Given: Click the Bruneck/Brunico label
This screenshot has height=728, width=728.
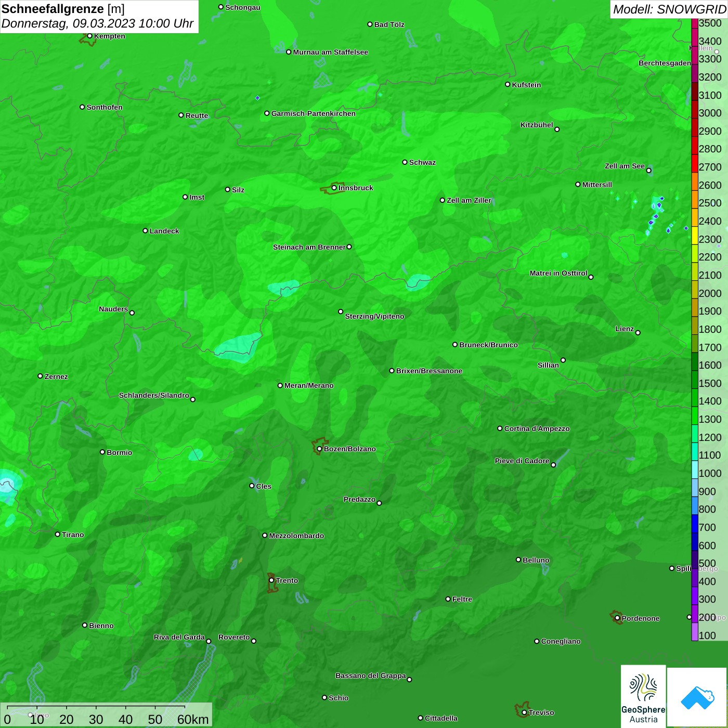Looking at the screenshot, I should (x=489, y=345).
